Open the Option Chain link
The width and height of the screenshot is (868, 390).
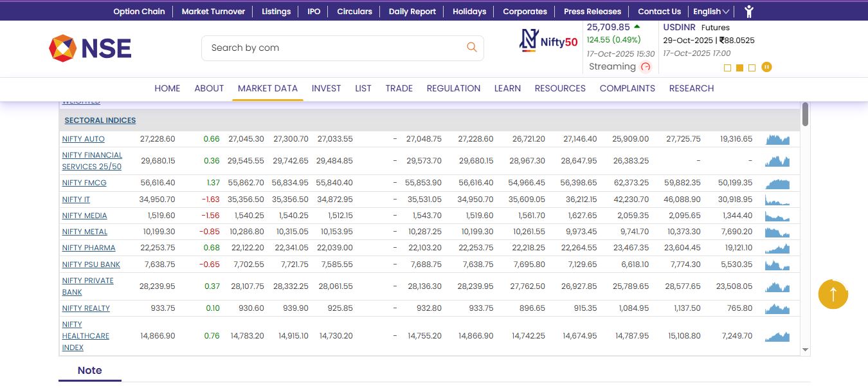139,11
